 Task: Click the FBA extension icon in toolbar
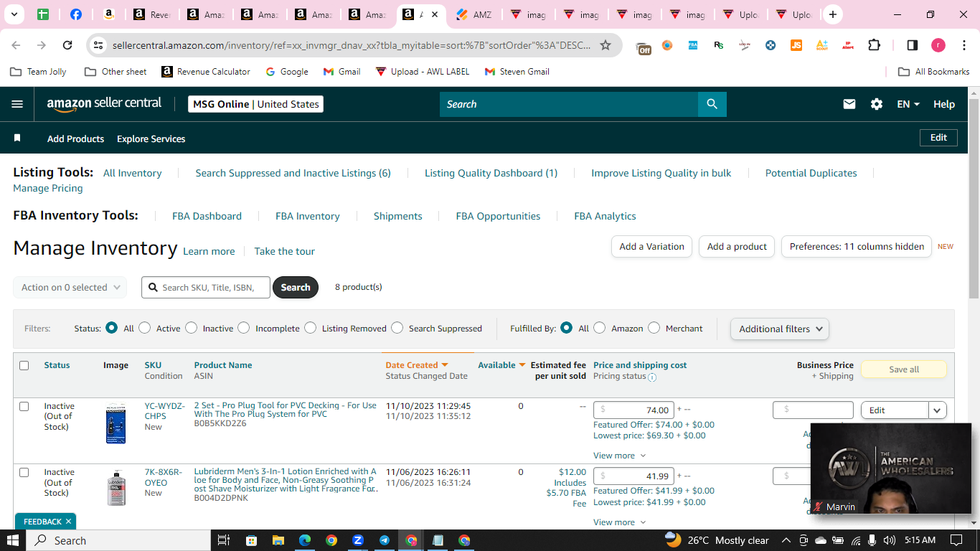(693, 45)
